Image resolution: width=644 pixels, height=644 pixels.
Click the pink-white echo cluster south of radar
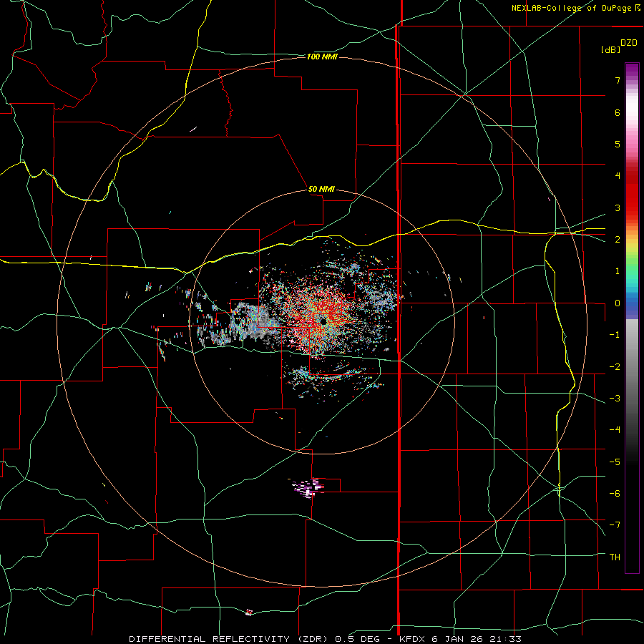[308, 488]
